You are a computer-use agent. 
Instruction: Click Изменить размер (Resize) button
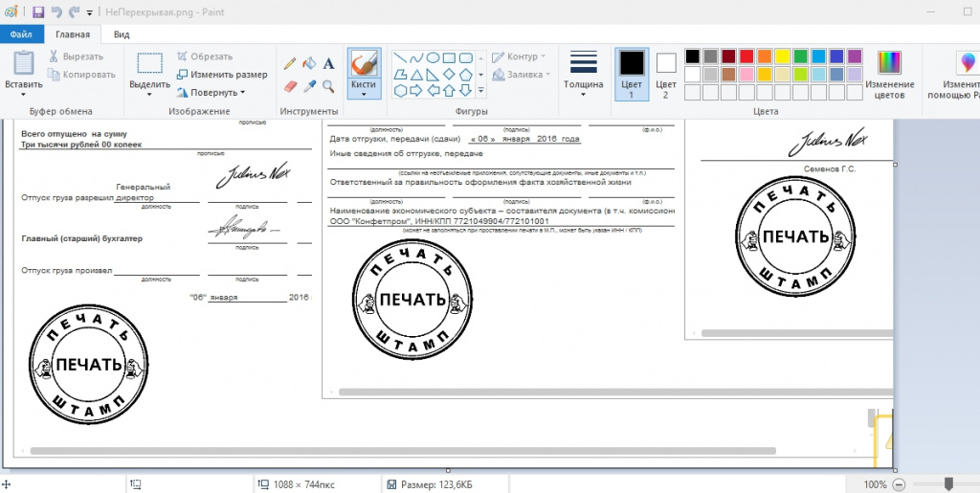222,75
